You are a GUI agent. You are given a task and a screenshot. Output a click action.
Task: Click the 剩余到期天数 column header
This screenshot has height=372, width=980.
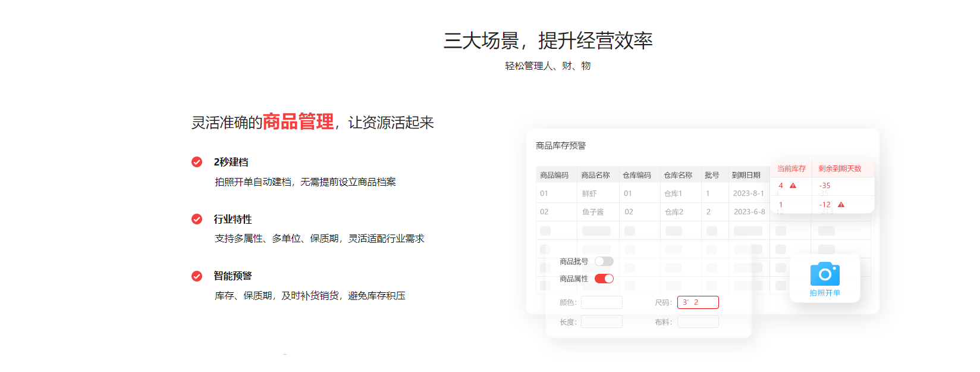(840, 168)
